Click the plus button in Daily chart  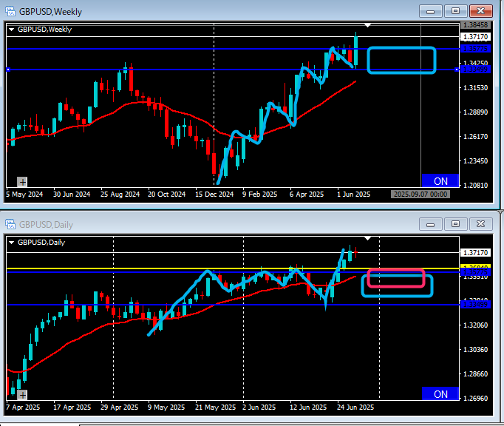(x=22, y=395)
